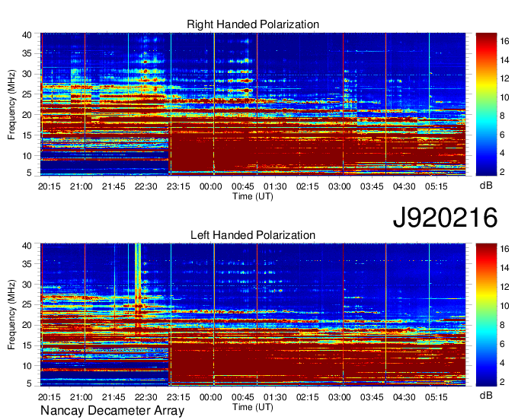Click the '03:00' time tick under Left Handed plot
Viewport: 518px width, 420px height.
340,397
